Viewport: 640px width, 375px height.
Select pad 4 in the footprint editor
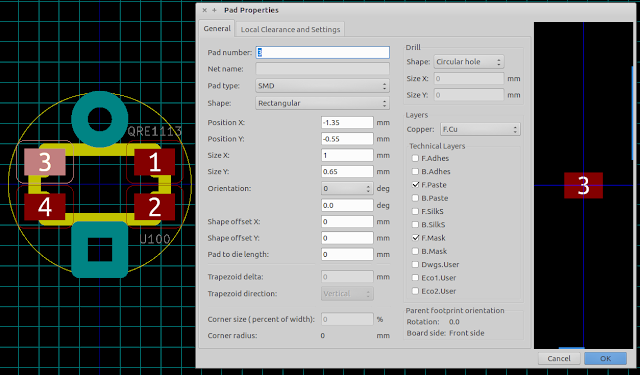[x=44, y=207]
